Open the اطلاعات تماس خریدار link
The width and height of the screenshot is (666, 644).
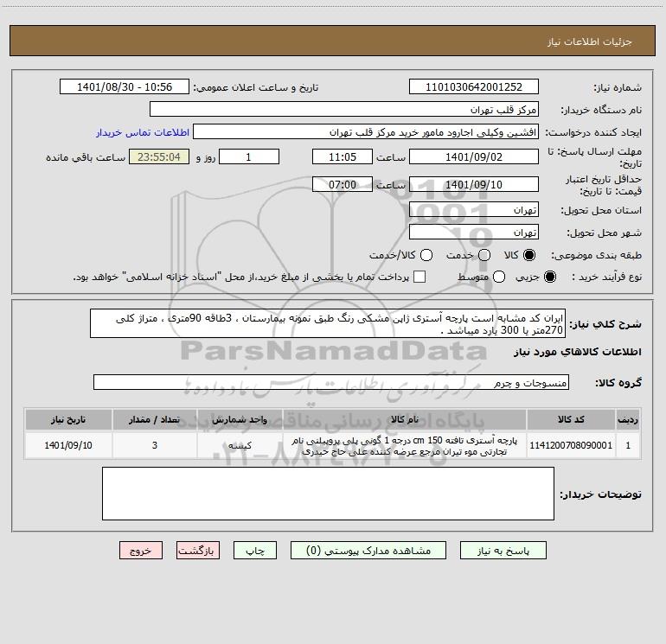coord(143,132)
